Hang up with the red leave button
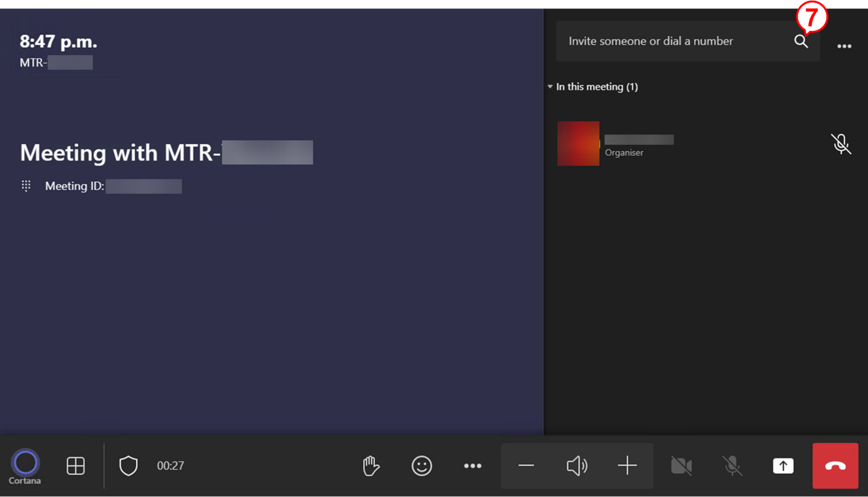The height and width of the screenshot is (497, 868). (835, 465)
